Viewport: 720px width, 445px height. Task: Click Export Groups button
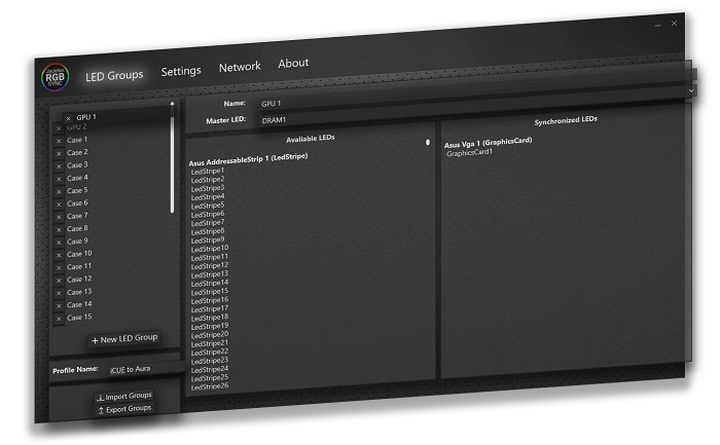124,409
